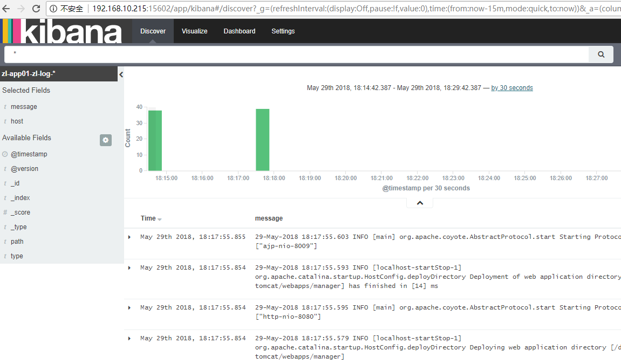Click the site info icon in address bar
Screen dimensions: 621x364
pyautogui.click(x=53, y=8)
